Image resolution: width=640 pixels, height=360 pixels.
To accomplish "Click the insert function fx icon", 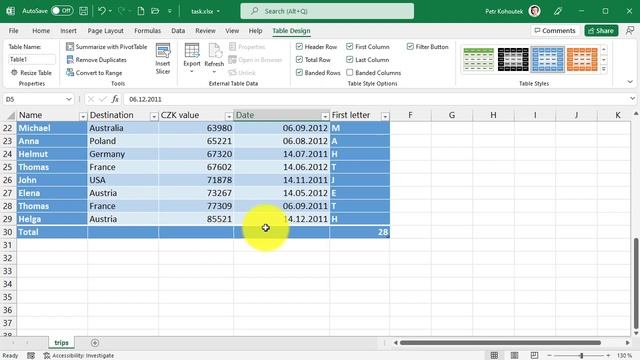I will point(116,99).
